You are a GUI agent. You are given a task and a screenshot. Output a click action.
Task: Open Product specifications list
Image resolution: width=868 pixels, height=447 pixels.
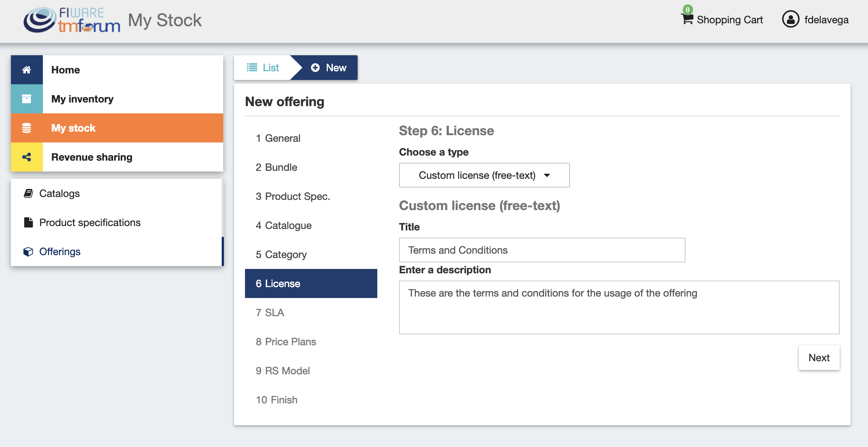coord(116,222)
